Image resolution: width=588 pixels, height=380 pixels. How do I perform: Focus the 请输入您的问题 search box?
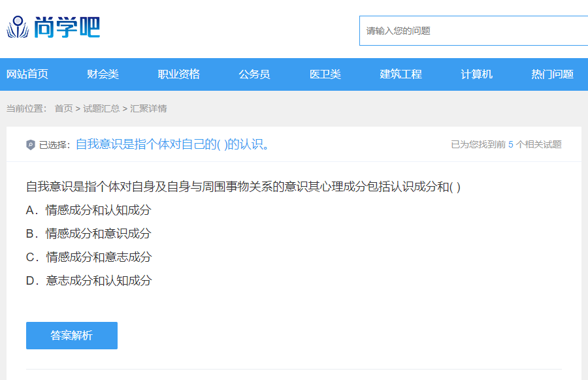(x=474, y=31)
